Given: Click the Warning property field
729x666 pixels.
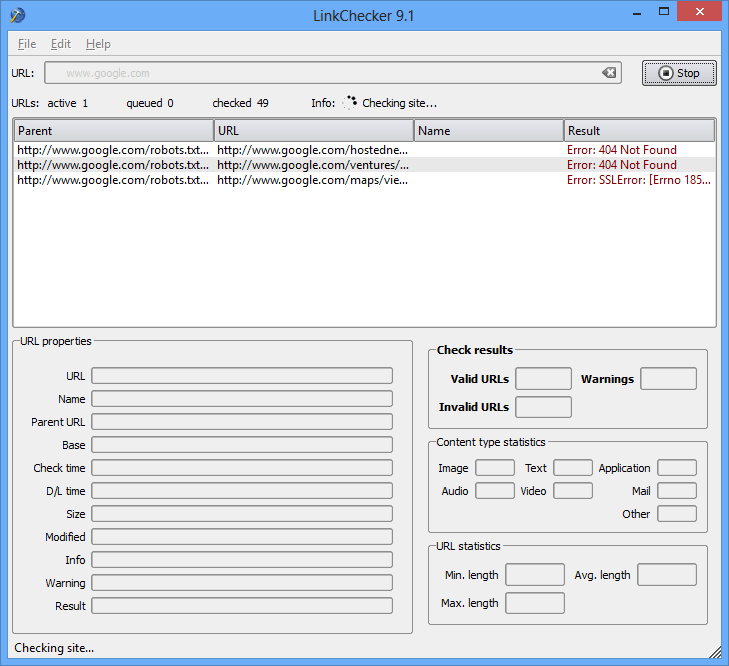Looking at the screenshot, I should click(242, 583).
